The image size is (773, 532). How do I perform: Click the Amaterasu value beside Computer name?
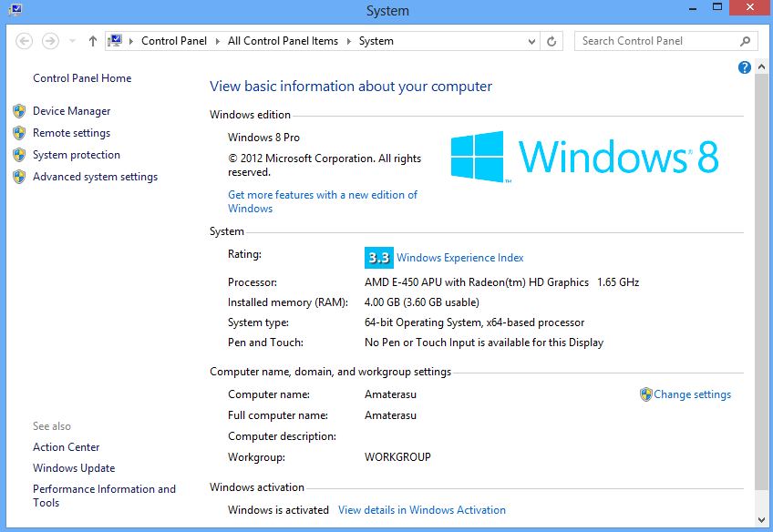(390, 394)
